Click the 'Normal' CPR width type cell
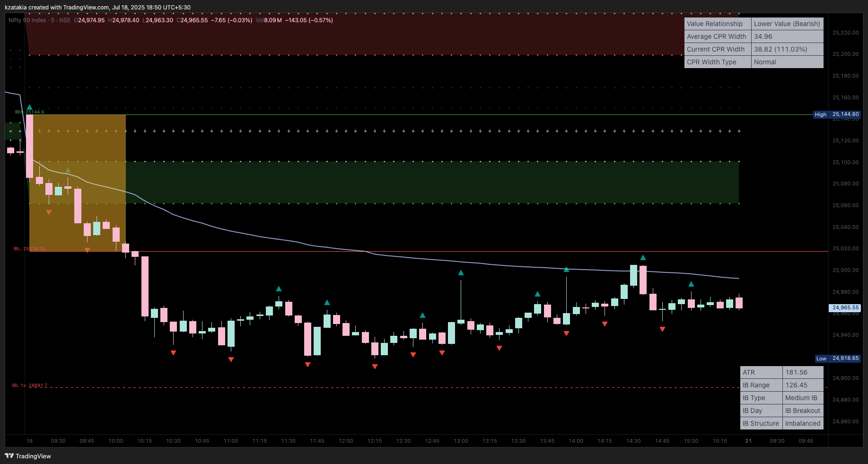The width and height of the screenshot is (868, 464). [x=787, y=62]
